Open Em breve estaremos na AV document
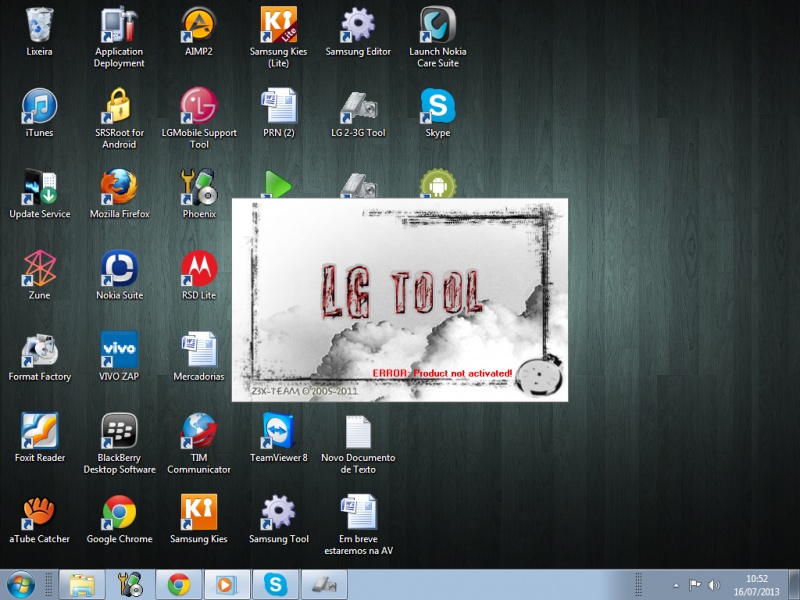Screen dimensions: 800x600 (358, 523)
